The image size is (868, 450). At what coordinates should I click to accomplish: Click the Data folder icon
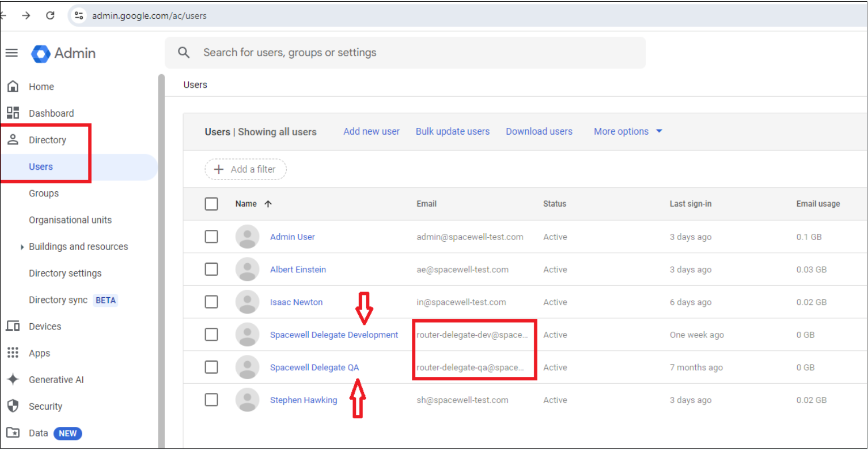pos(13,432)
